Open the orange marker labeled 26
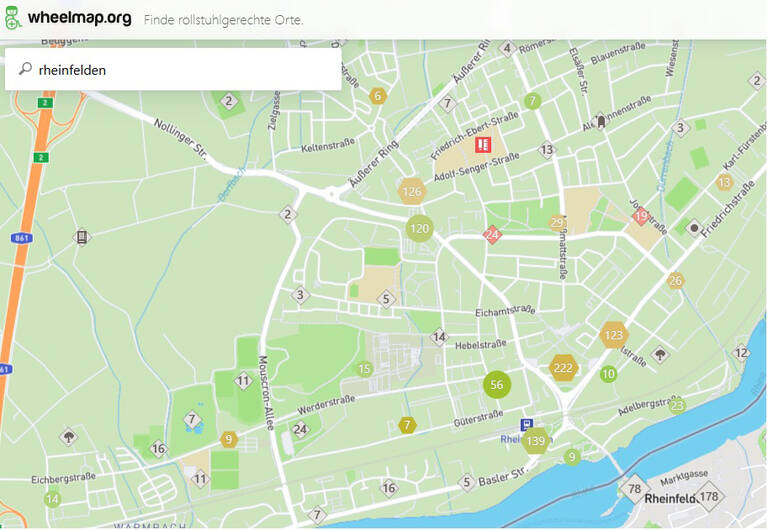Viewport: 768px width, 530px height. point(675,281)
